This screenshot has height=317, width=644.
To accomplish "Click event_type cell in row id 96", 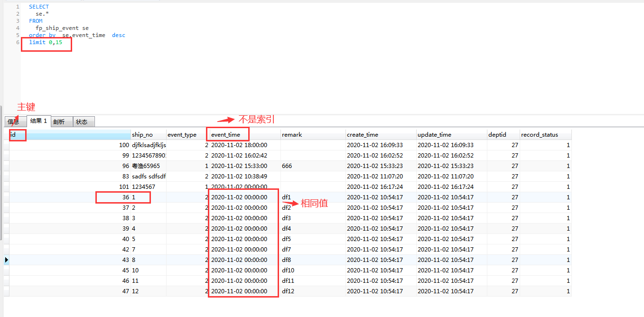I will pyautogui.click(x=188, y=166).
